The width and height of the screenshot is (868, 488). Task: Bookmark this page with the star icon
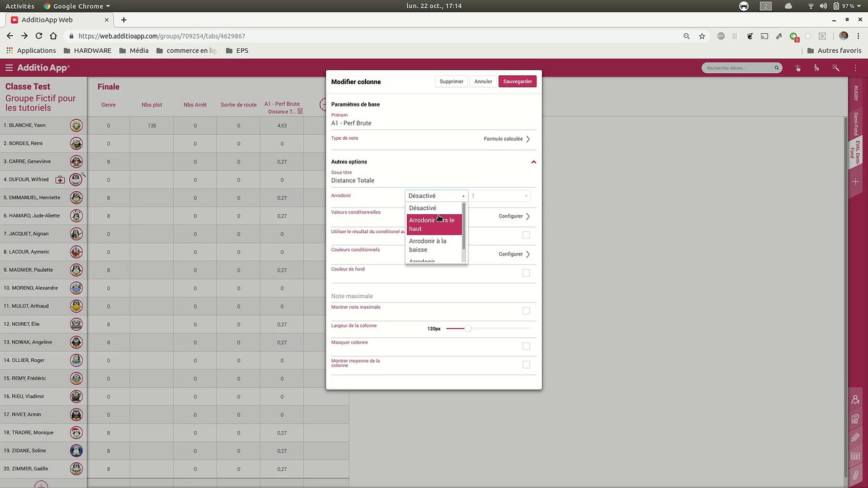(x=702, y=36)
